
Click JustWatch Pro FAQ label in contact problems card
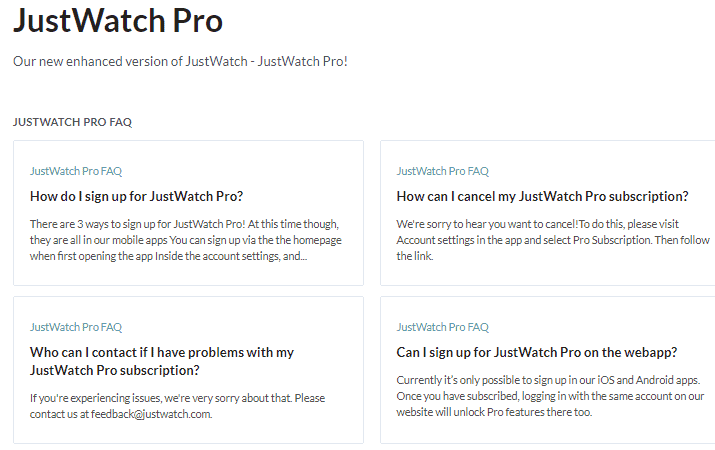(76, 327)
